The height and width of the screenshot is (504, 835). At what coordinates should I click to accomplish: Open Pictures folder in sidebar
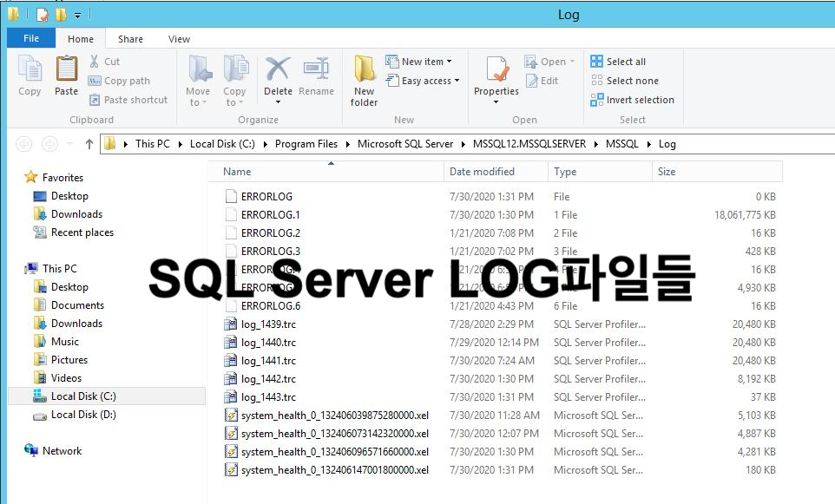(69, 360)
